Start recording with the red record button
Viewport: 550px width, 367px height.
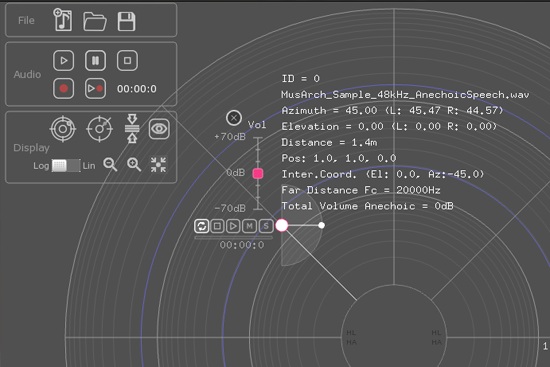tap(63, 88)
